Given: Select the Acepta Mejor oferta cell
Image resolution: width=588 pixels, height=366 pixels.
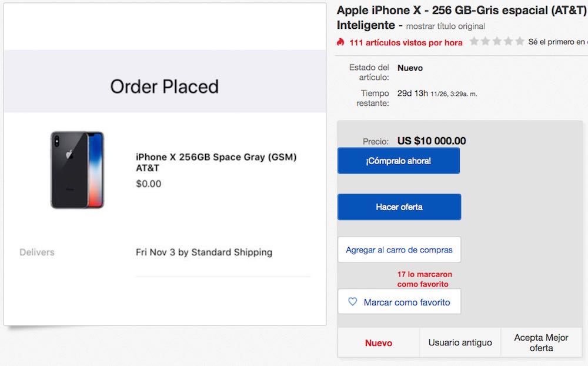Looking at the screenshot, I should point(541,342).
